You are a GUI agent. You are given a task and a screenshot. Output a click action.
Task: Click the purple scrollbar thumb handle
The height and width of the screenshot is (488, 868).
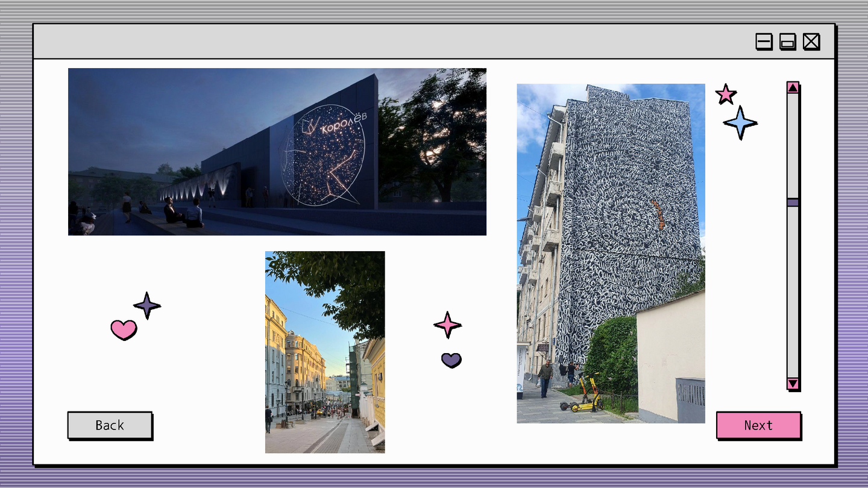(x=793, y=202)
